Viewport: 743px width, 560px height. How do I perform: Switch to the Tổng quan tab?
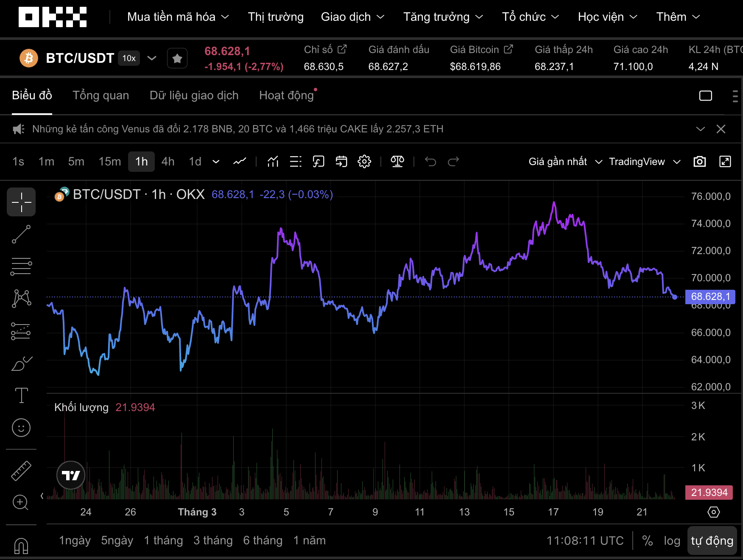point(101,95)
